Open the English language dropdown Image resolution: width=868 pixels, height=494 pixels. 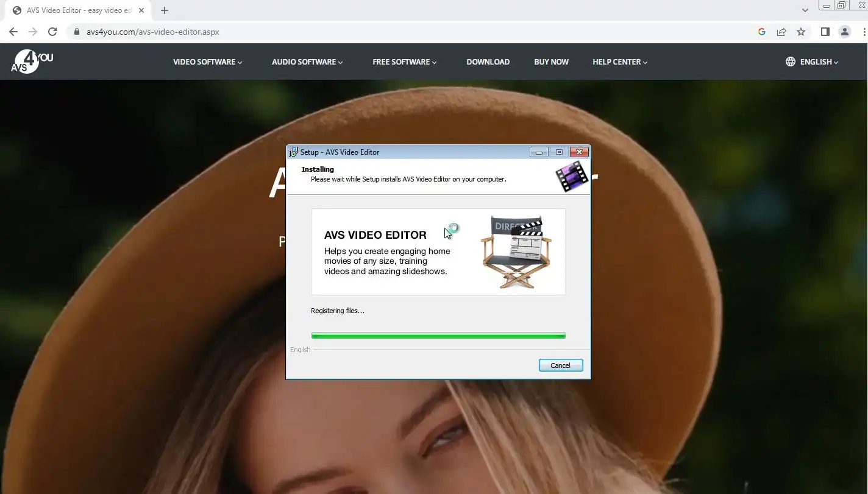click(x=819, y=62)
